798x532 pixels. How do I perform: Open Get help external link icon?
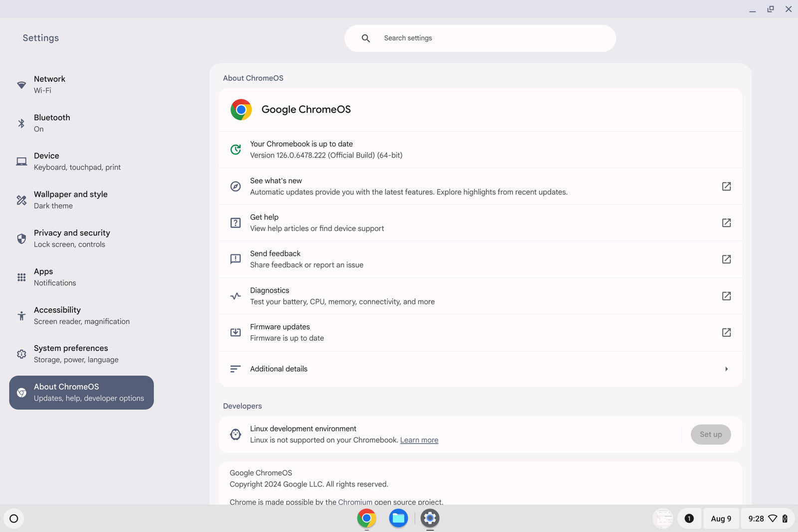(x=726, y=223)
